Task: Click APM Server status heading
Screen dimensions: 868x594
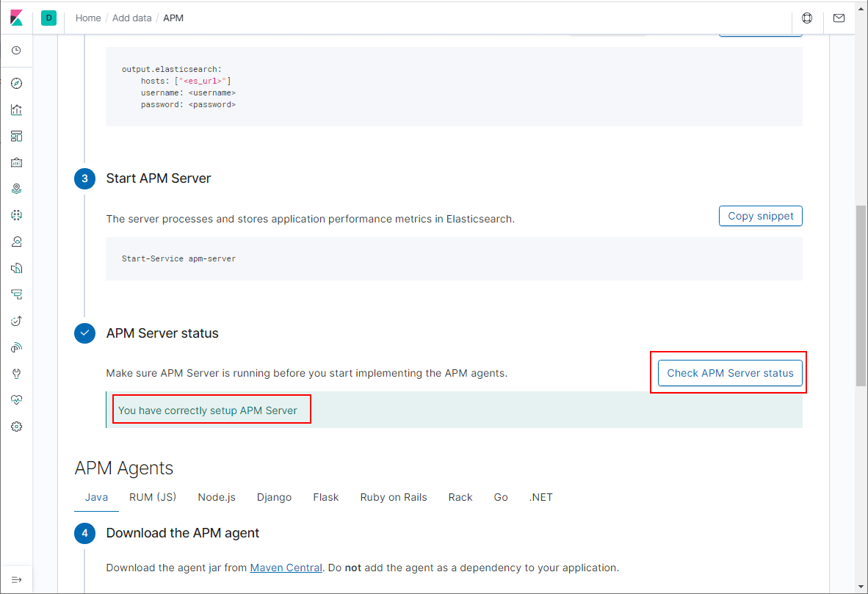Action: tap(162, 333)
